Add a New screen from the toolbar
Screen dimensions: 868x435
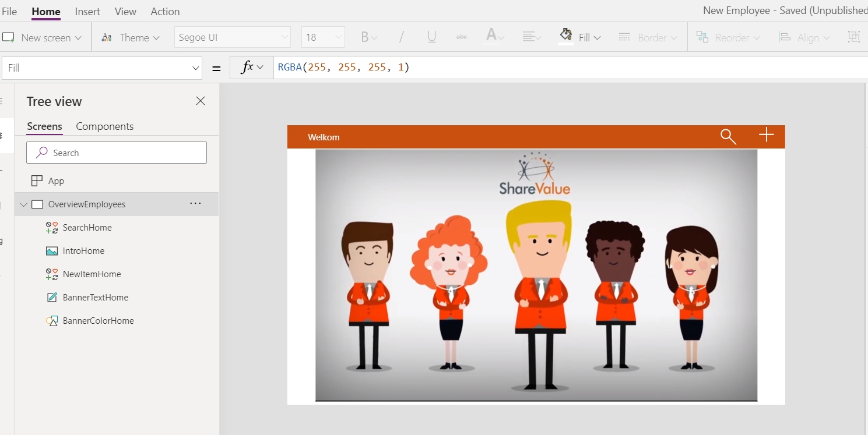click(42, 37)
